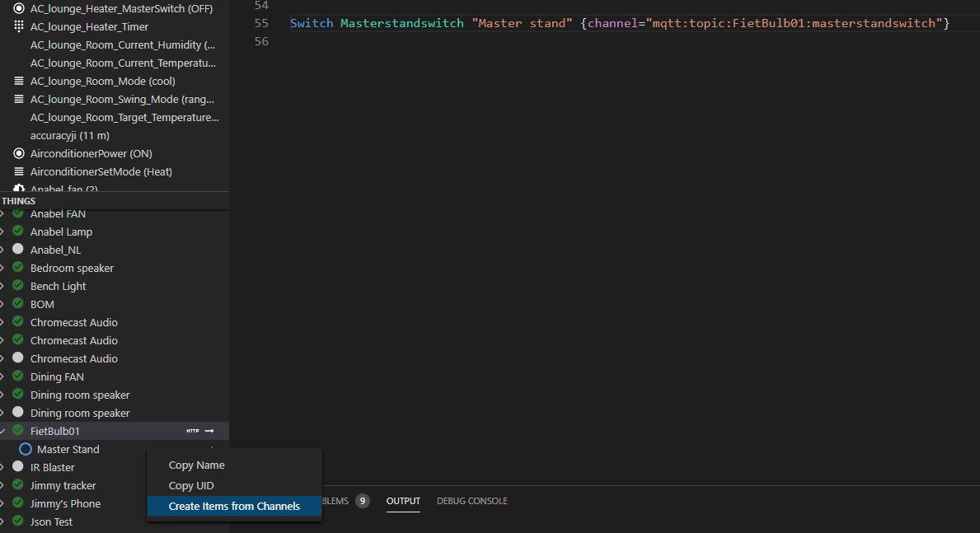Image resolution: width=980 pixels, height=533 pixels.
Task: Expand the Dining FAN thing
Action: point(3,376)
